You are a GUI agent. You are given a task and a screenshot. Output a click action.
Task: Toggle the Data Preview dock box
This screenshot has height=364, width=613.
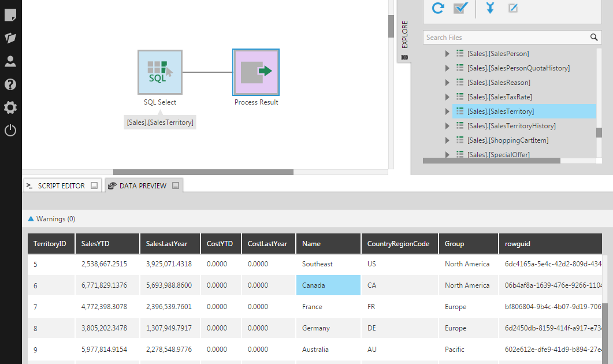click(176, 185)
